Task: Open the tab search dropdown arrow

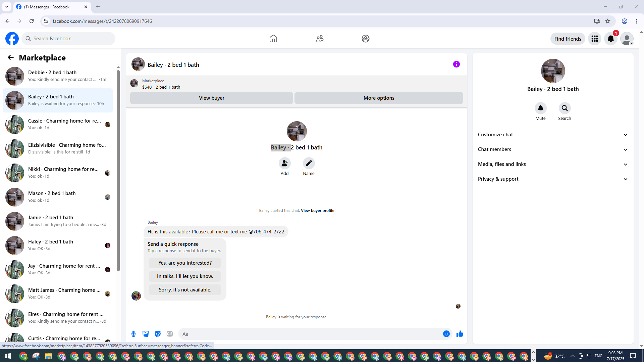Action: (7, 7)
